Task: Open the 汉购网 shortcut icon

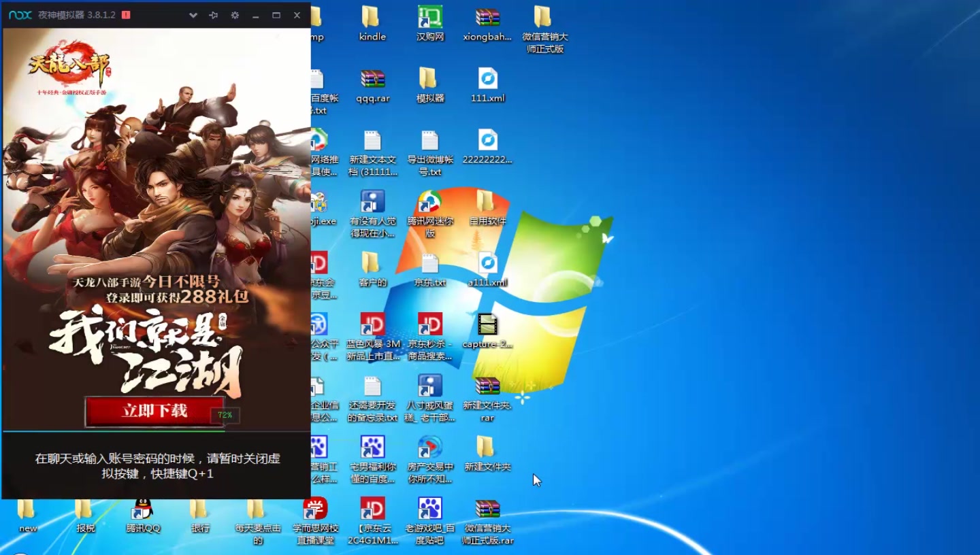Action: pyautogui.click(x=430, y=24)
